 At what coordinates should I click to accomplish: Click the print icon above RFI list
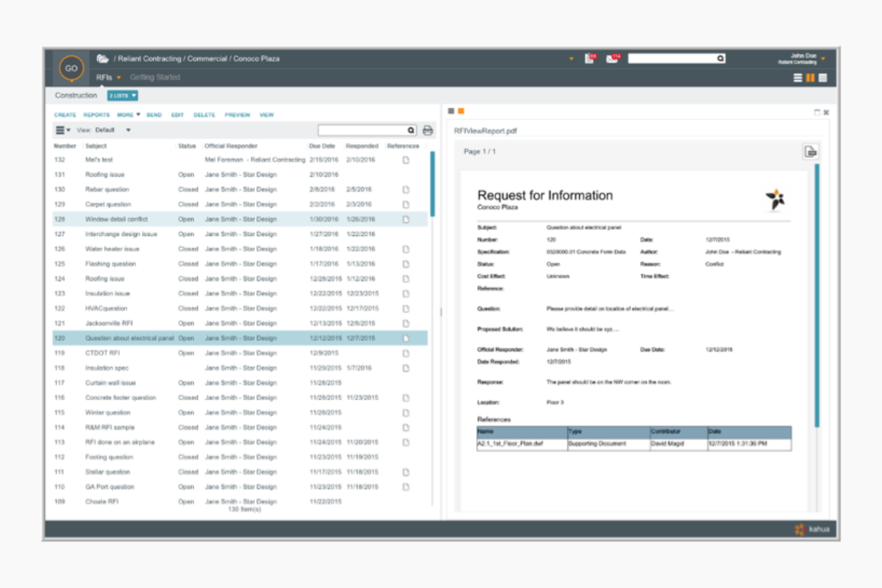tap(427, 130)
